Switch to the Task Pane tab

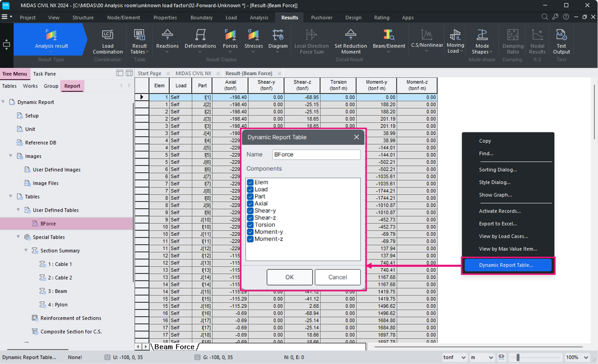coord(44,74)
